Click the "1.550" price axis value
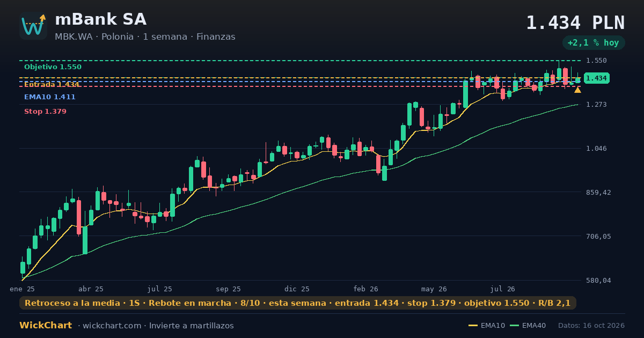 click(597, 61)
